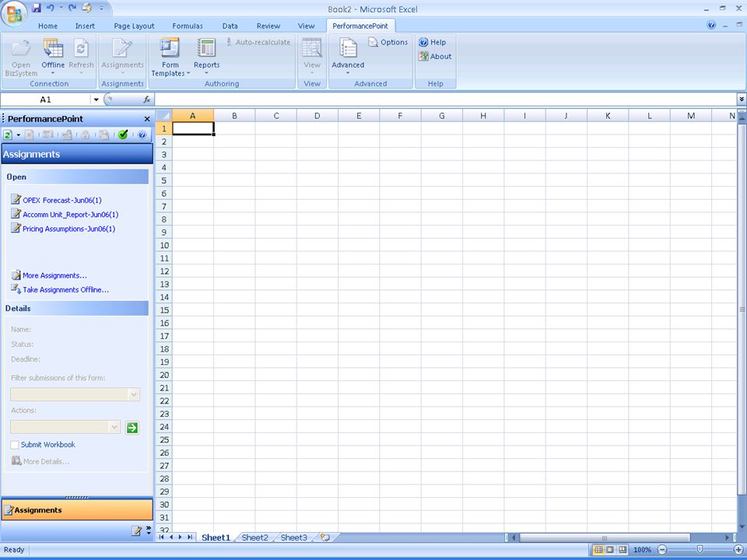Image resolution: width=747 pixels, height=560 pixels.
Task: Click the Name Box showing A1
Action: coord(45,100)
